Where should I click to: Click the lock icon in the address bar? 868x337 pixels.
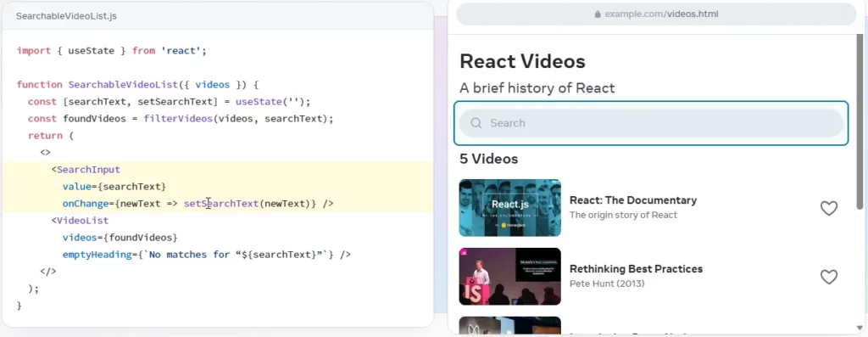(x=598, y=14)
